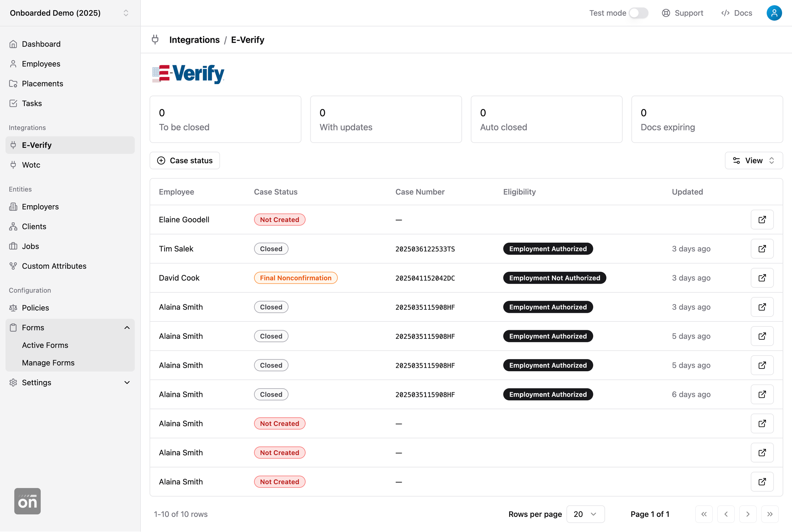Add a Case status filter
Screen dimensions: 792x532
point(185,160)
